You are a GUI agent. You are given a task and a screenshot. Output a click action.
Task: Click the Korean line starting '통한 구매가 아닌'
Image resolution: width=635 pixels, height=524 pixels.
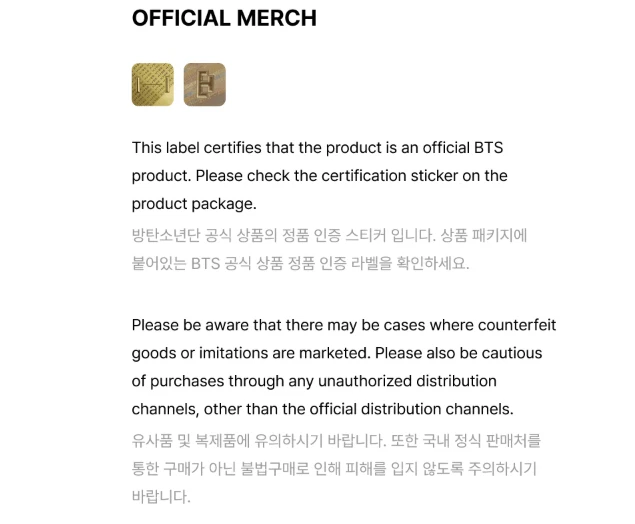334,469
